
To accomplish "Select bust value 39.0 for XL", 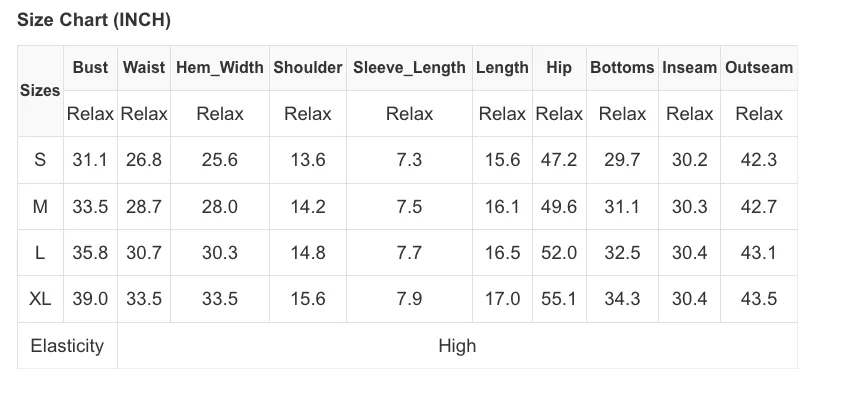I will pos(90,299).
